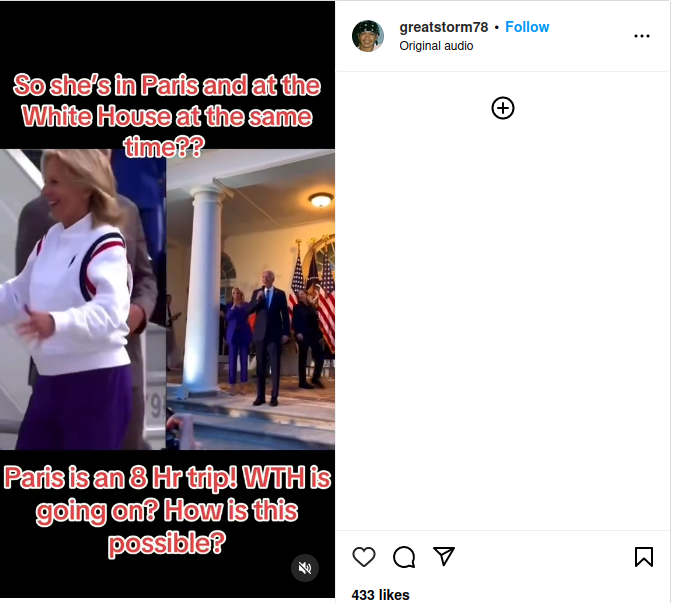Open the Original audio page
Screen dimensions: 676x603
[x=436, y=46]
